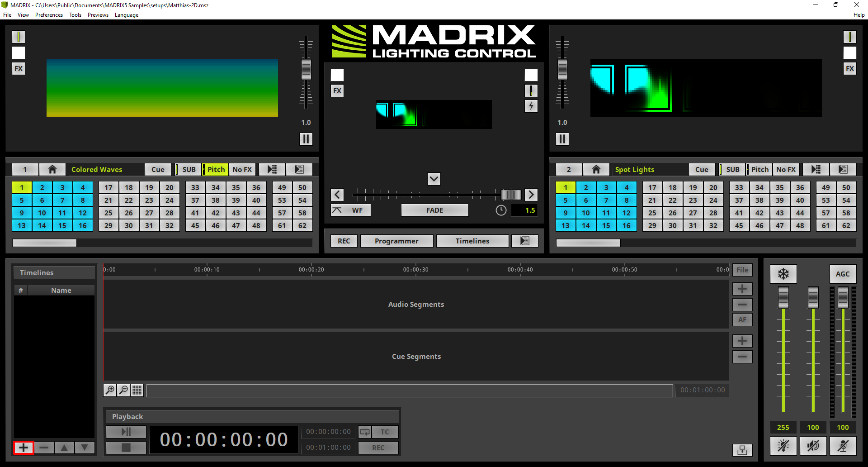Open the Programmer view
The width and height of the screenshot is (868, 467).
396,241
